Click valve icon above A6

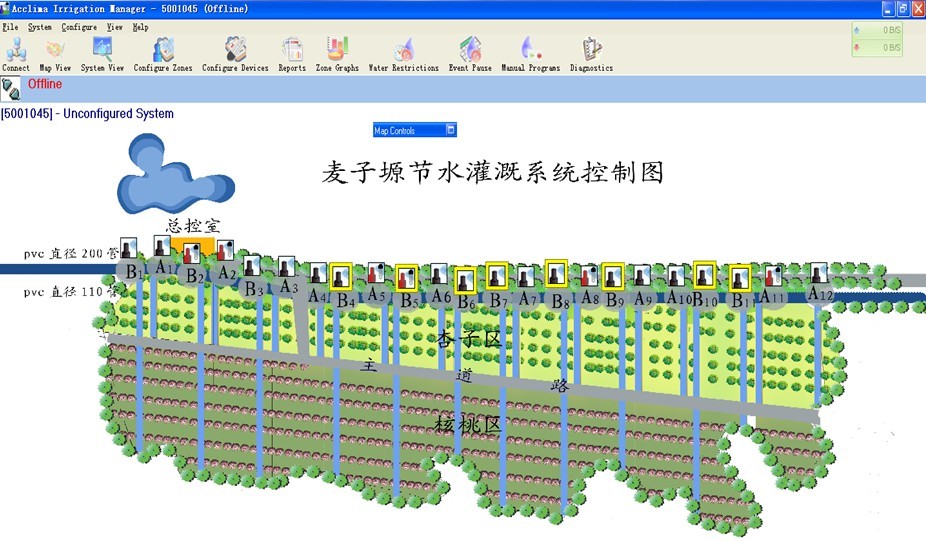[439, 273]
